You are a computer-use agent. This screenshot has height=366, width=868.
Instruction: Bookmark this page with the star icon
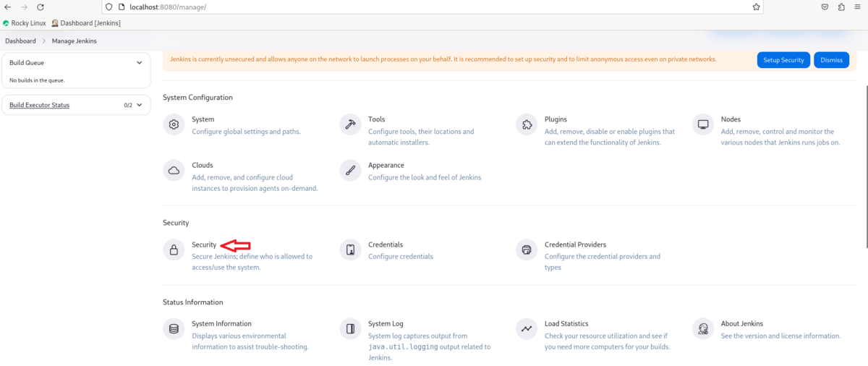coord(756,7)
